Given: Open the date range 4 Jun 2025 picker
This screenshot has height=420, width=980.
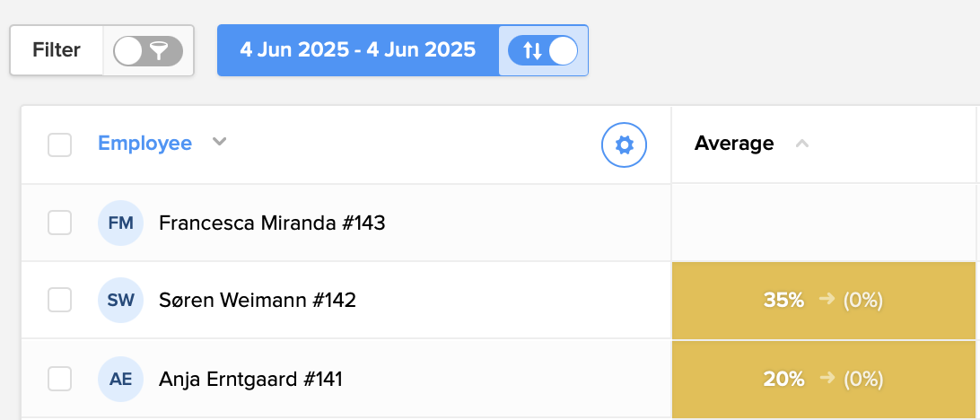Looking at the screenshot, I should coord(357,50).
